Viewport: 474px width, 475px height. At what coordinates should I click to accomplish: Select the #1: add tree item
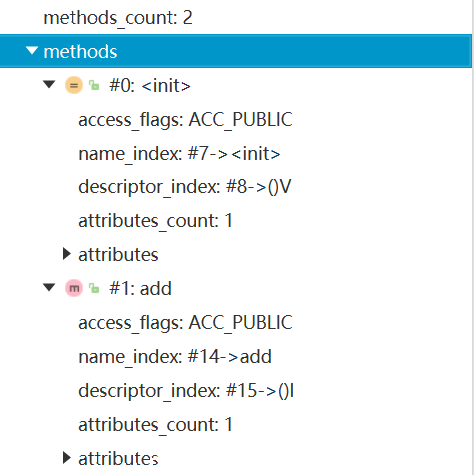tap(140, 289)
